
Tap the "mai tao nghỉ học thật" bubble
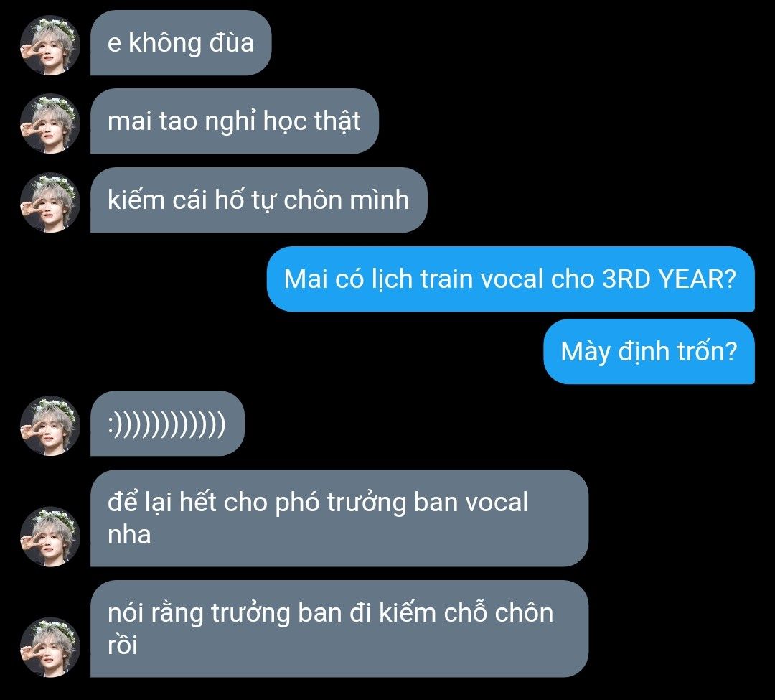[234, 121]
